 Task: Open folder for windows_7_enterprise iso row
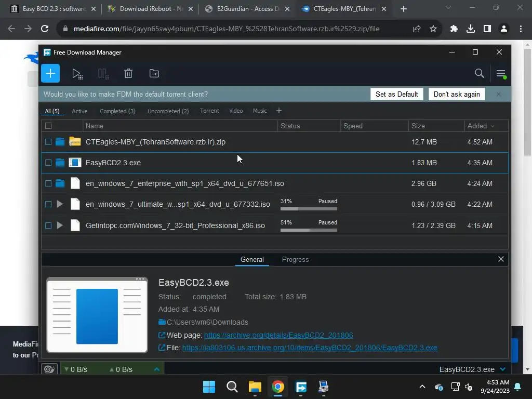point(60,183)
